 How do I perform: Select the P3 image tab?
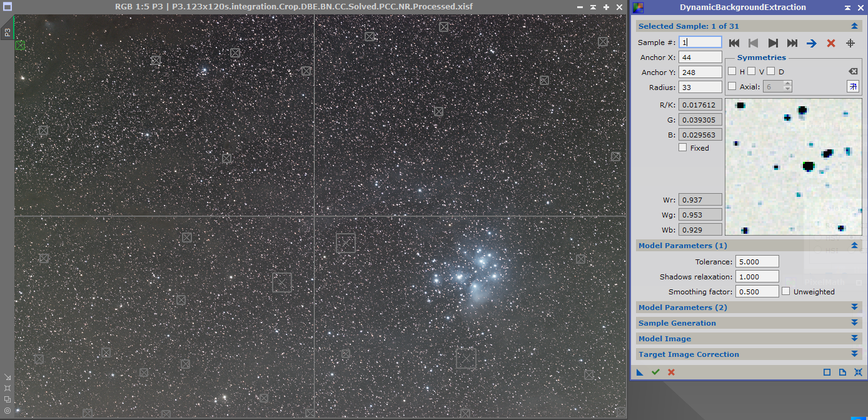click(8, 32)
